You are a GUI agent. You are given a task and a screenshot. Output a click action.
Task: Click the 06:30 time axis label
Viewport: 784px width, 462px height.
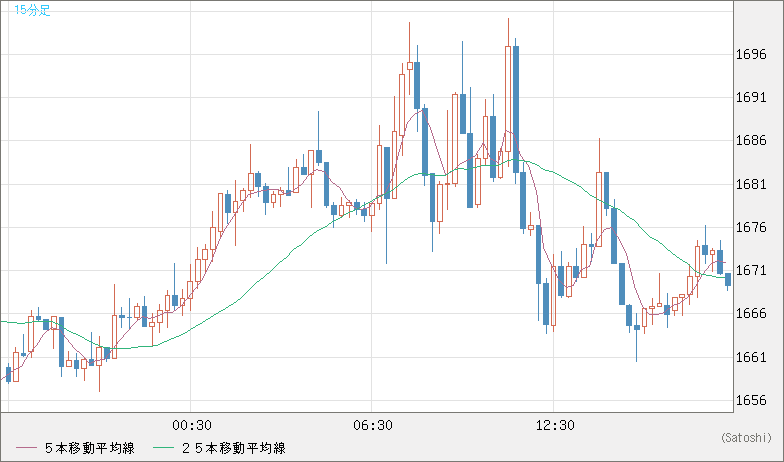[372, 426]
